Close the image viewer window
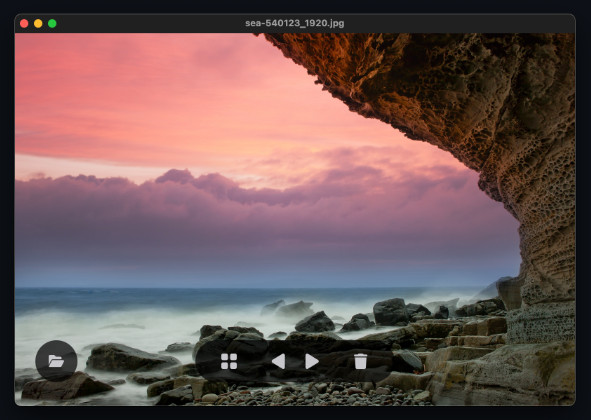This screenshot has width=591, height=420. 24,23
